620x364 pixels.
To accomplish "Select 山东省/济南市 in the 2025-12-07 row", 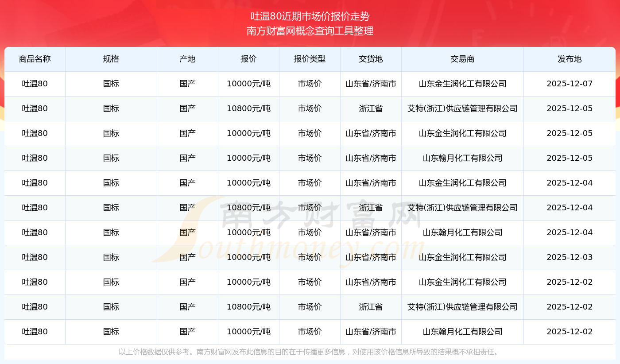I will [x=371, y=84].
